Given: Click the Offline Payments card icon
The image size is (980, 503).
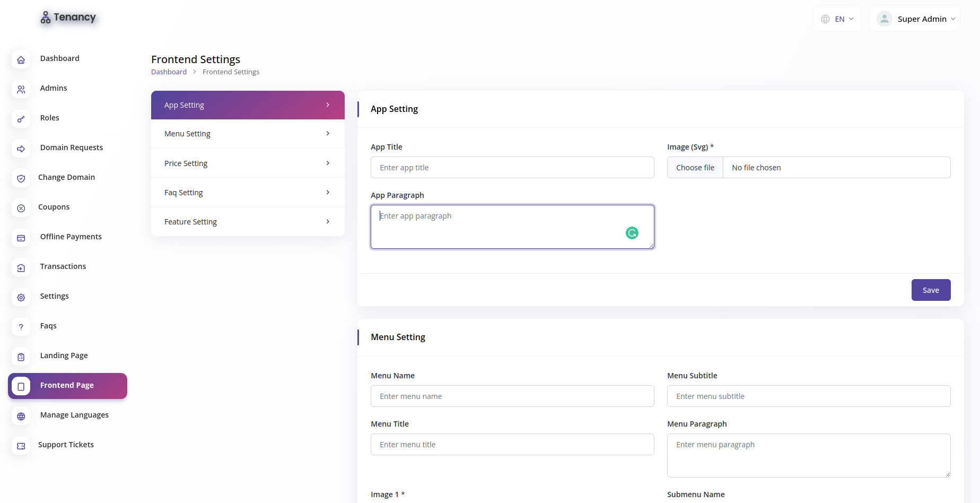Looking at the screenshot, I should 21,238.
